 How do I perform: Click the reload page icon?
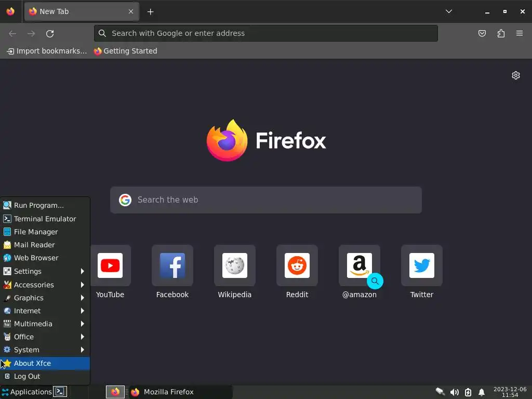[x=50, y=34]
